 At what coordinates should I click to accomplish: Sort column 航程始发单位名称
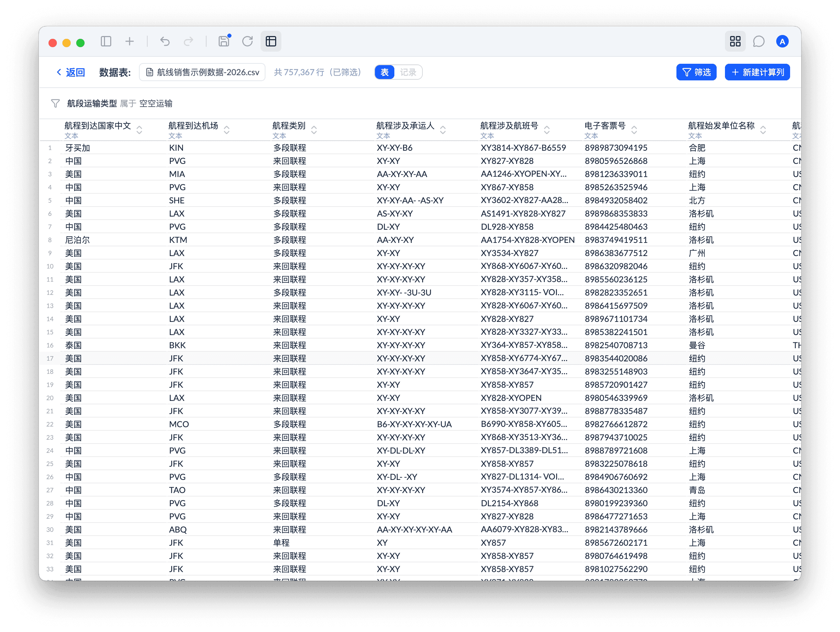763,130
